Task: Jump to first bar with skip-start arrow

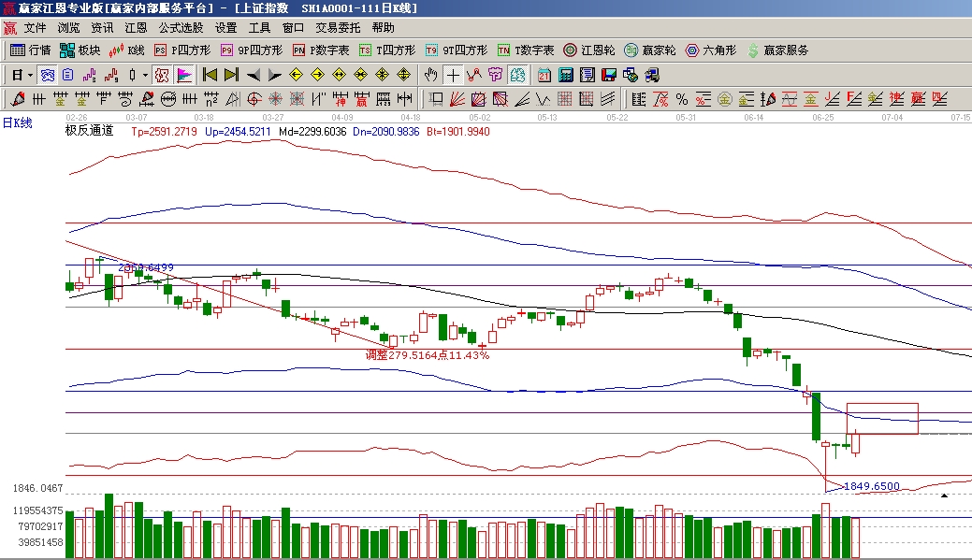Action: (210, 75)
